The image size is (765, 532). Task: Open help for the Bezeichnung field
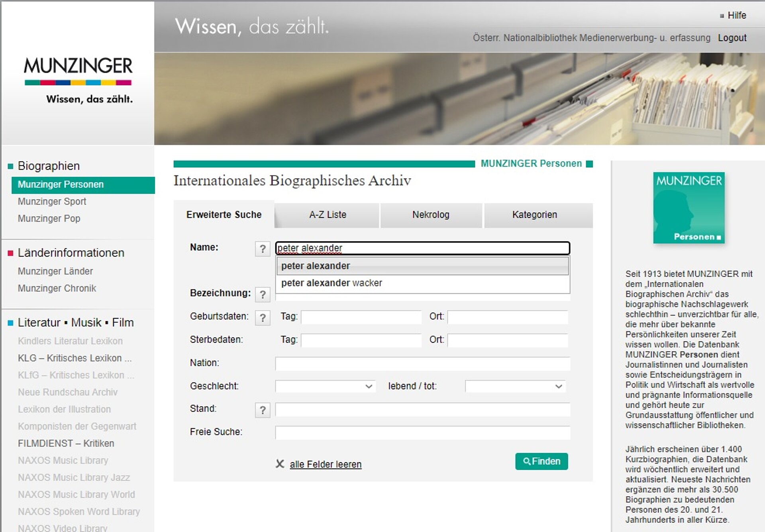(x=263, y=294)
